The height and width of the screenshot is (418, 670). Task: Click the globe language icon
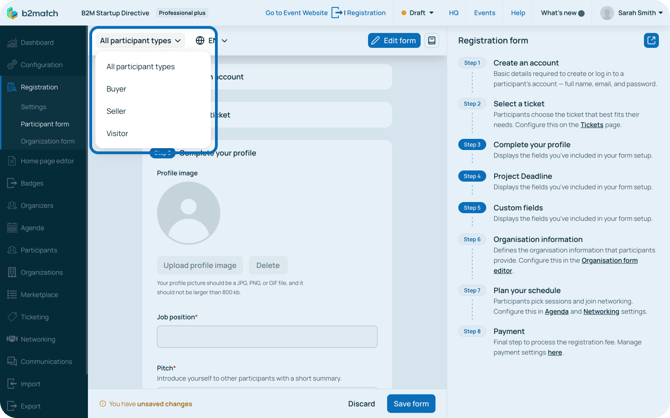[x=200, y=41]
